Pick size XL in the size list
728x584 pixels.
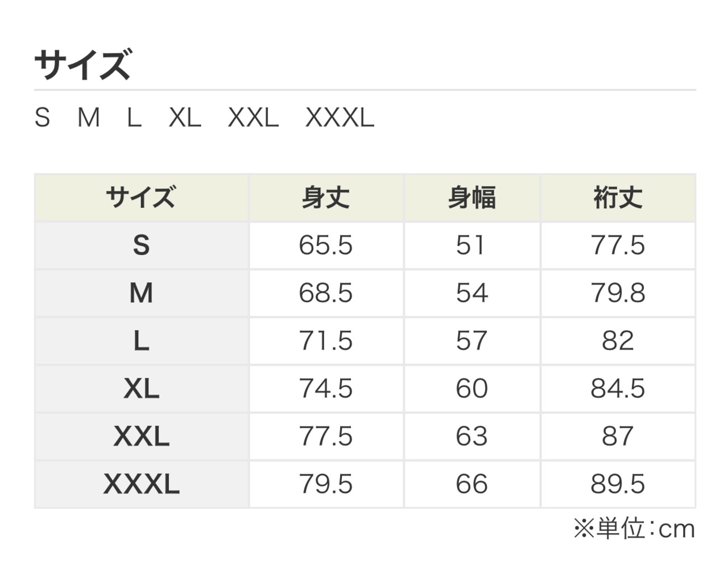point(185,118)
